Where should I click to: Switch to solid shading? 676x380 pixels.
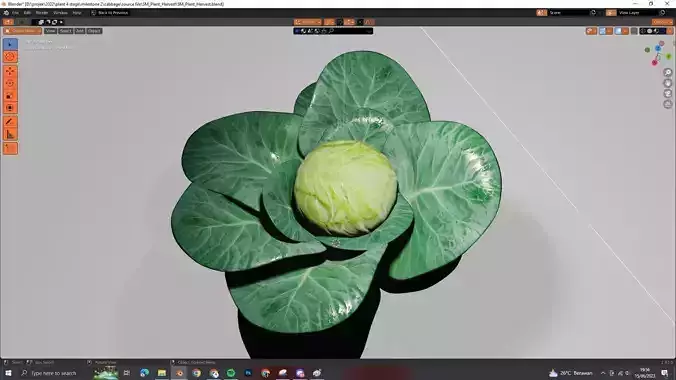(649, 31)
